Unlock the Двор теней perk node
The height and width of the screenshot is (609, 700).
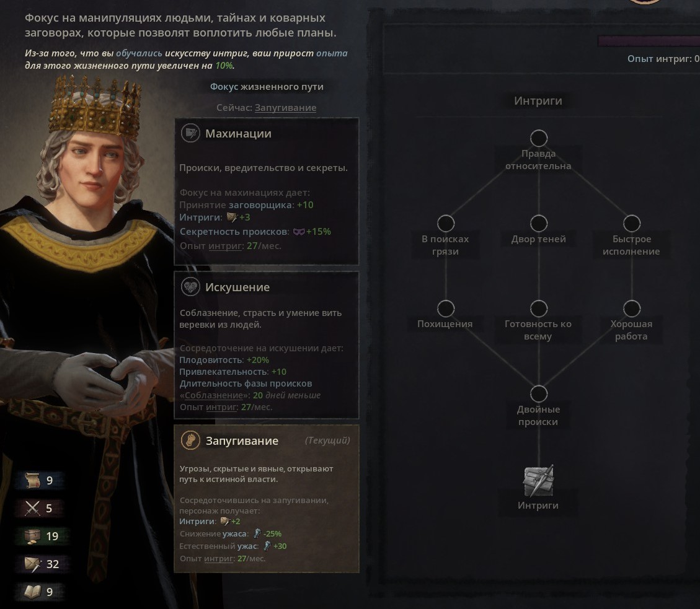tap(539, 224)
